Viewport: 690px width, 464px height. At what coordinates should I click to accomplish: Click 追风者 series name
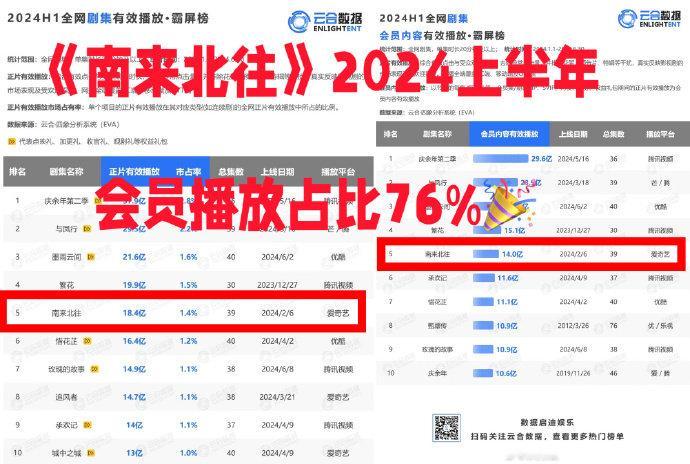click(x=66, y=397)
